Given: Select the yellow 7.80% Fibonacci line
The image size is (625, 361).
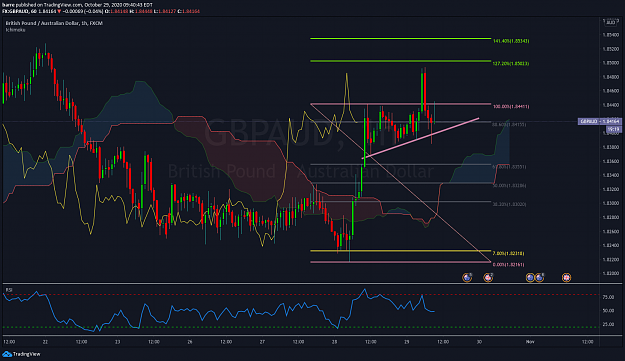Looking at the screenshot, I should 401,251.
